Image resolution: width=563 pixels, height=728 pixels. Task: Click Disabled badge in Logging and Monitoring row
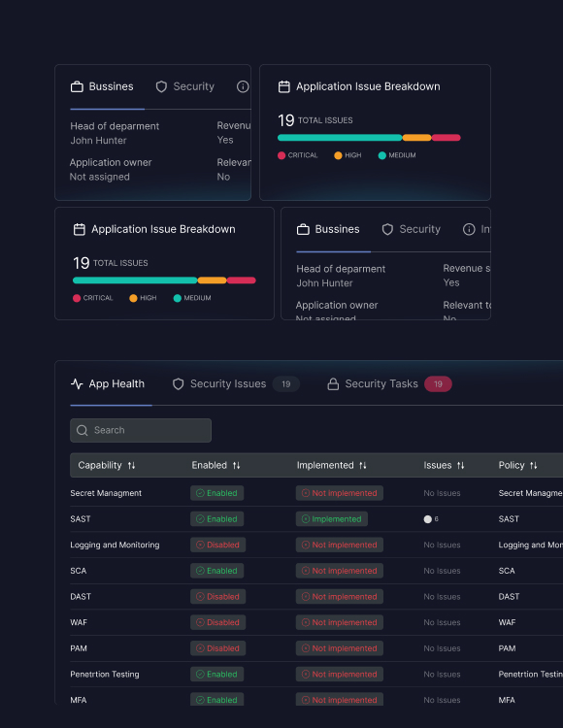(x=217, y=546)
